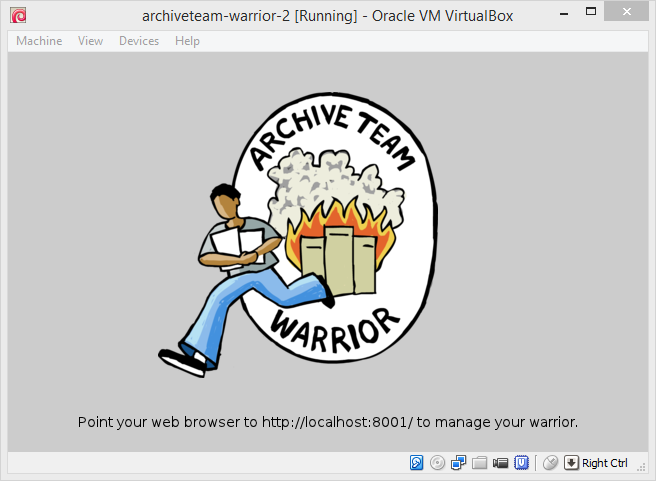Screen dimensions: 656x481
Task: Click the VirtualBox window title bar icon
Action: coord(18,15)
